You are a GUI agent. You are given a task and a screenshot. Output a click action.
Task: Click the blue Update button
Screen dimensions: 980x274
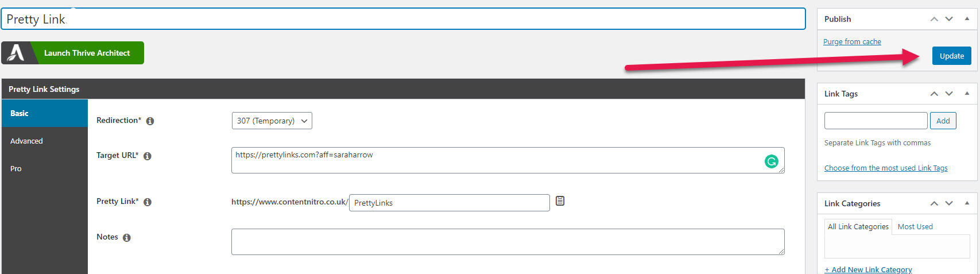click(x=952, y=56)
